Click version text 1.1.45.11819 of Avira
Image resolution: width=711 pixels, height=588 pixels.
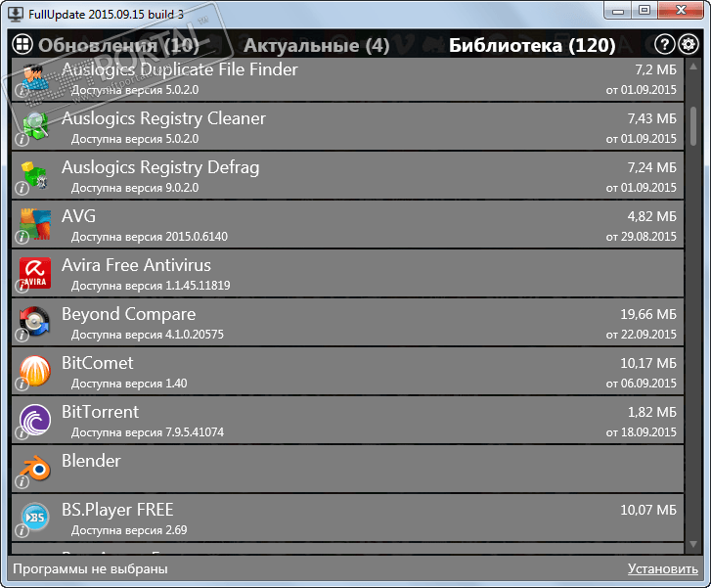click(198, 286)
